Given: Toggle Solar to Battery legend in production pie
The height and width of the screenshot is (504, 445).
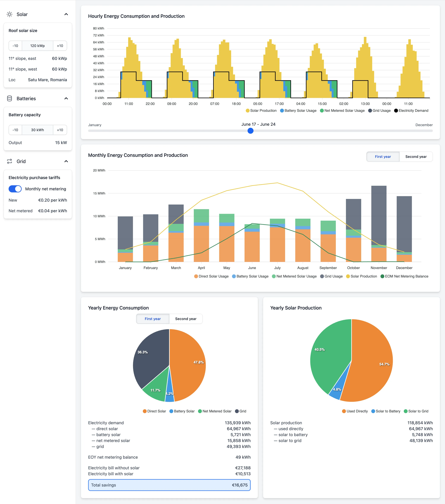Looking at the screenshot, I should point(386,411).
